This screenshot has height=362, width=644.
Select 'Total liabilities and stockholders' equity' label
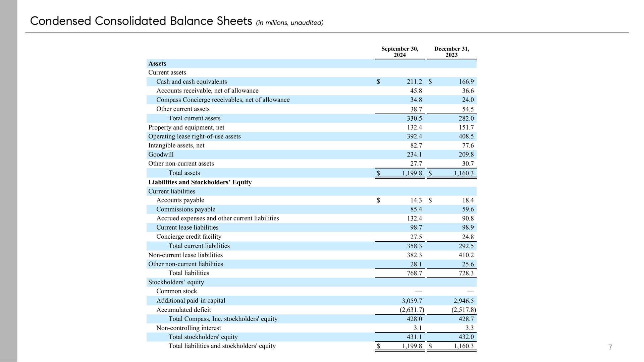pos(222,346)
